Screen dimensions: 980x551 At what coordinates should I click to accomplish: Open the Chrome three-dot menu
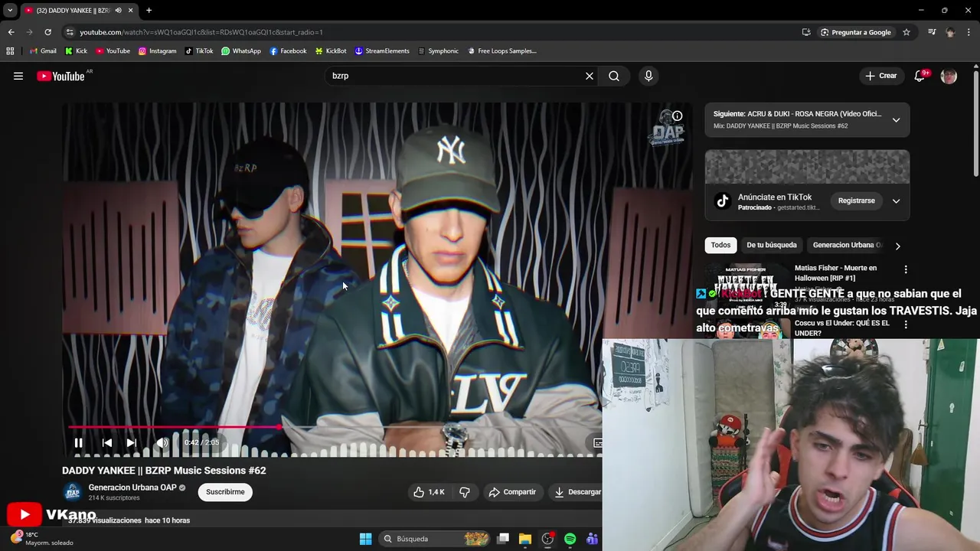point(969,32)
